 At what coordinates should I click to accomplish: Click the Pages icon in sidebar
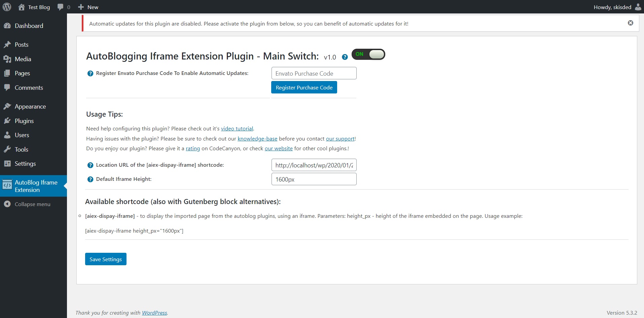[7, 73]
